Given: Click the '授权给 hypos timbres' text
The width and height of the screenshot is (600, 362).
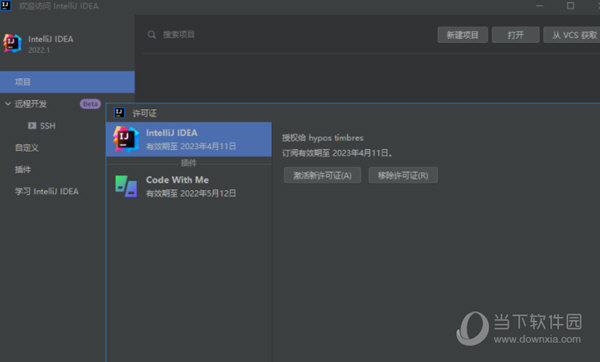Looking at the screenshot, I should (x=323, y=138).
